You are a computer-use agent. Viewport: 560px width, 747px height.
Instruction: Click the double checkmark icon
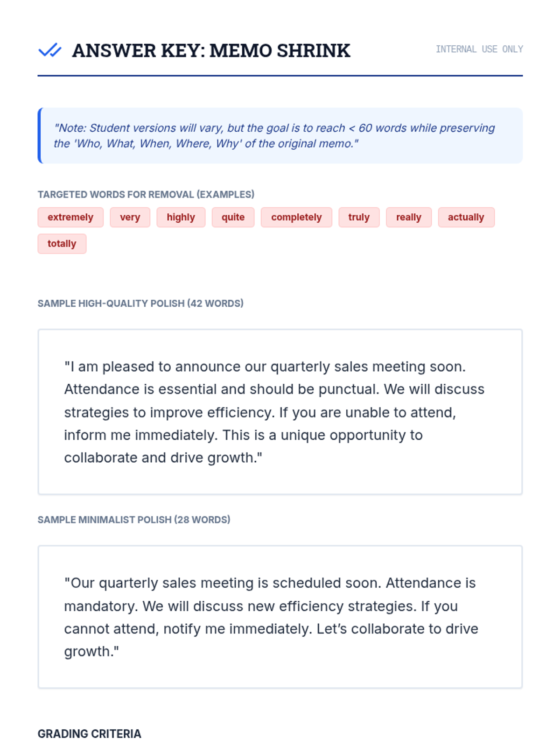[50, 50]
